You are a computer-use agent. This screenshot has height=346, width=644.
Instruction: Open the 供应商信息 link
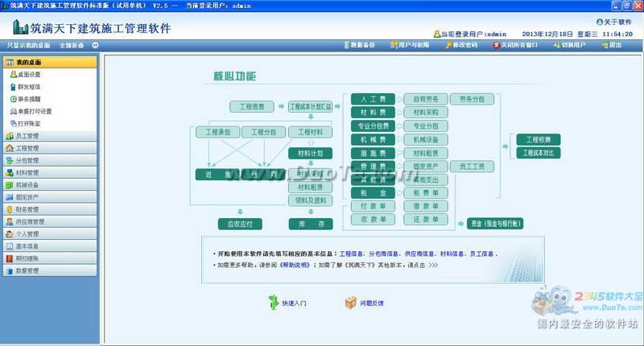click(x=419, y=253)
